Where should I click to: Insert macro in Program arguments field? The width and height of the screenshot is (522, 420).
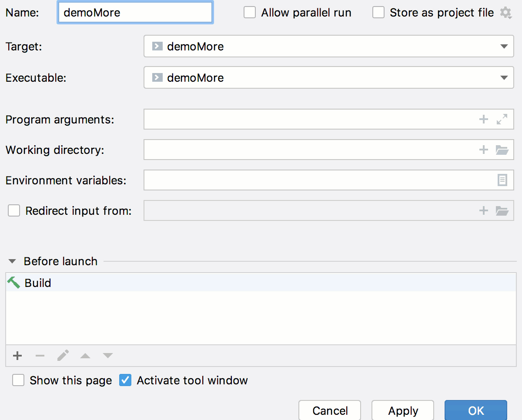pos(483,120)
